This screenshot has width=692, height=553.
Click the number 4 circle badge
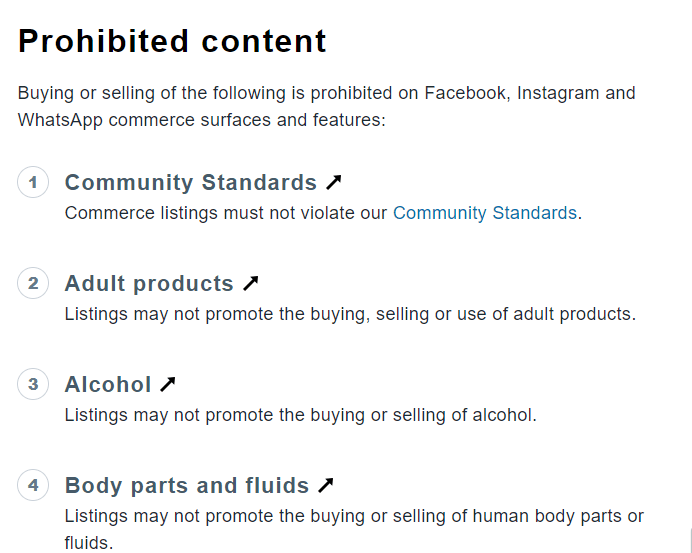tap(33, 485)
